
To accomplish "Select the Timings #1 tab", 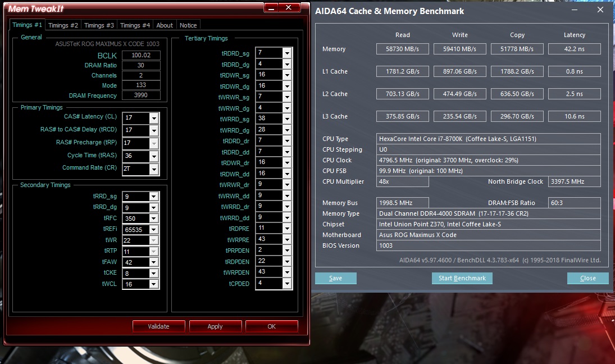I will tap(27, 25).
